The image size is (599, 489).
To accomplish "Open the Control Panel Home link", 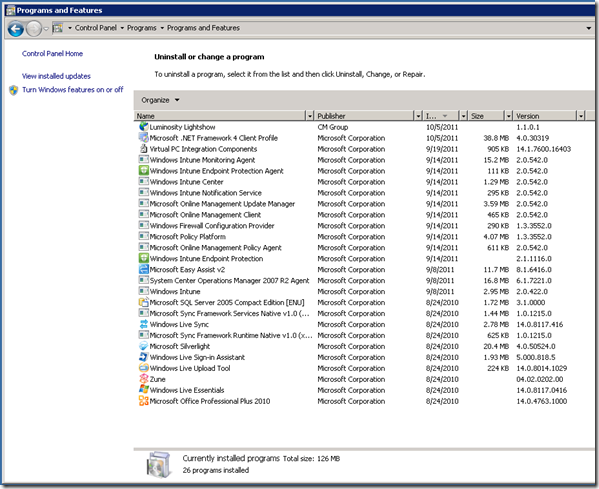I will coord(52,53).
